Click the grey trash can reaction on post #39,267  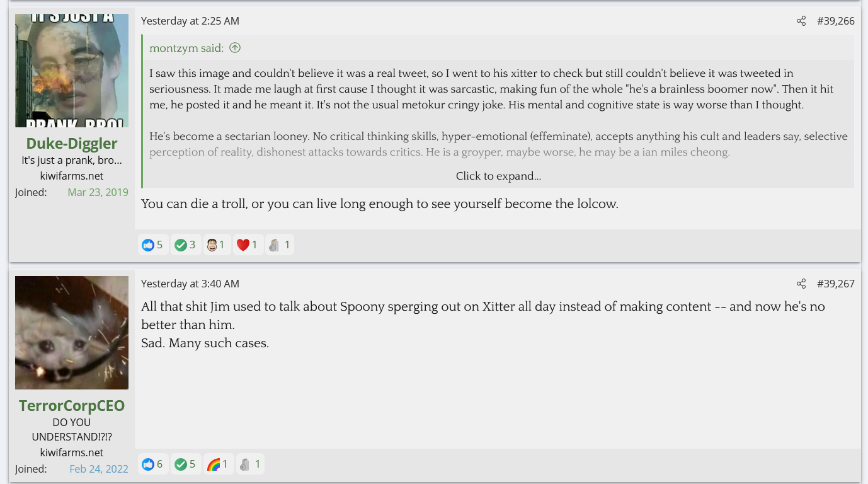point(249,464)
